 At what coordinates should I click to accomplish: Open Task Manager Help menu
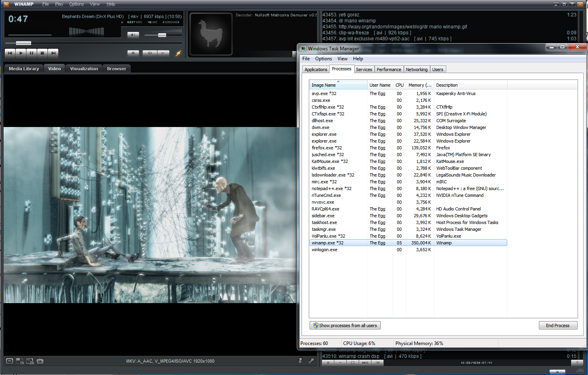[358, 59]
